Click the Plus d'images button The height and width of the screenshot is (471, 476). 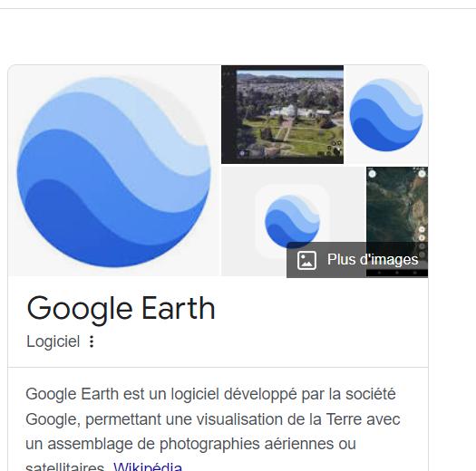[x=357, y=260]
